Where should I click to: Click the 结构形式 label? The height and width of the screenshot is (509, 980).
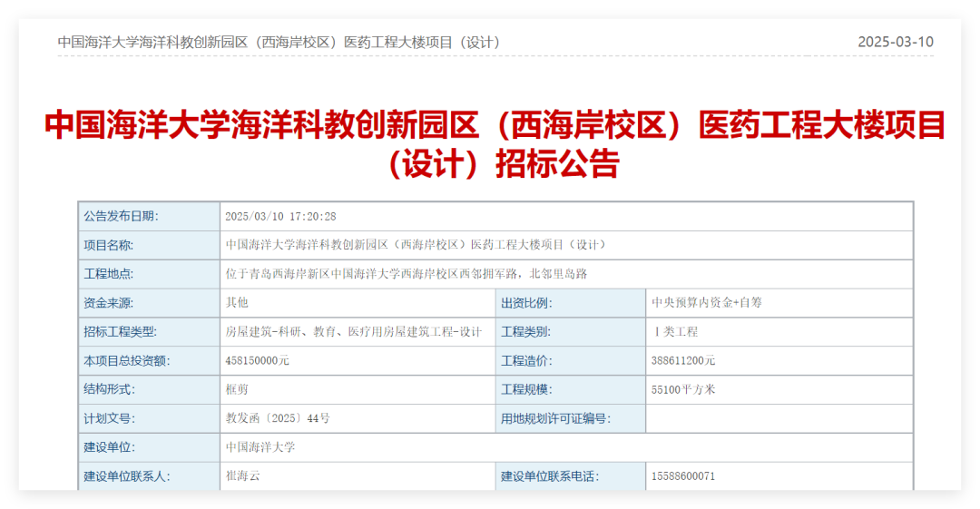tap(109, 389)
